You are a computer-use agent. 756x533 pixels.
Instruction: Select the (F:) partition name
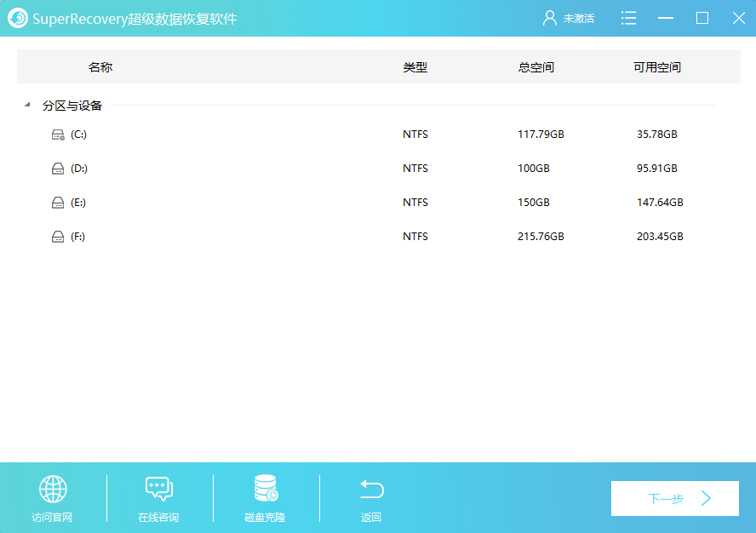77,237
